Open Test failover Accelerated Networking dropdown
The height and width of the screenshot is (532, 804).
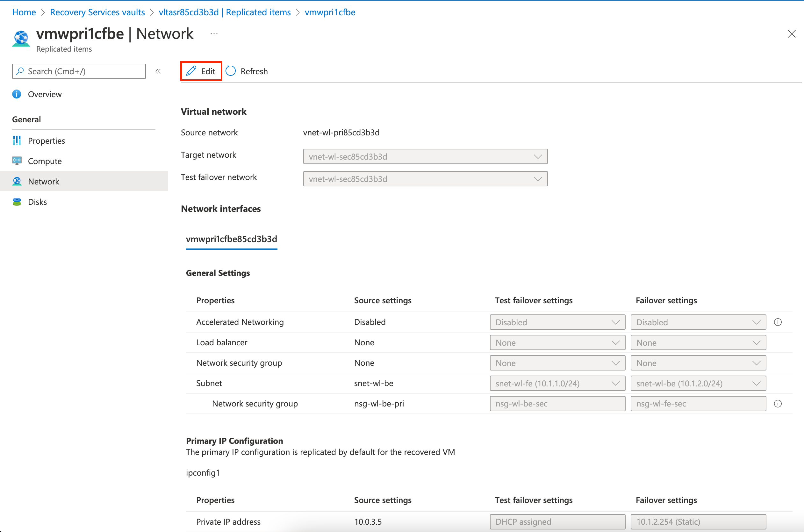click(x=557, y=322)
